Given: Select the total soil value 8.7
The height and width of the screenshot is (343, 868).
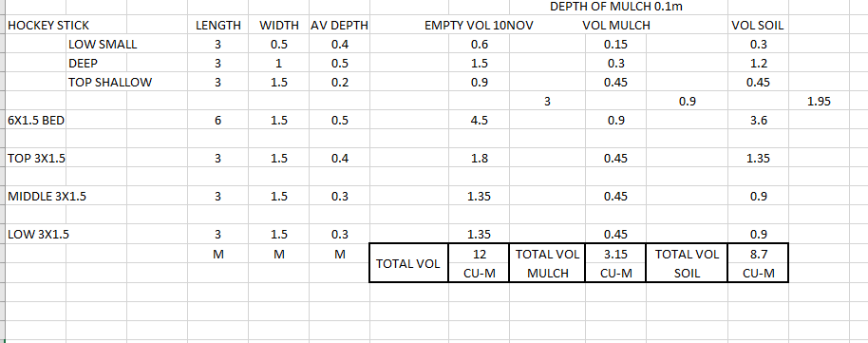Looking at the screenshot, I should [x=758, y=255].
